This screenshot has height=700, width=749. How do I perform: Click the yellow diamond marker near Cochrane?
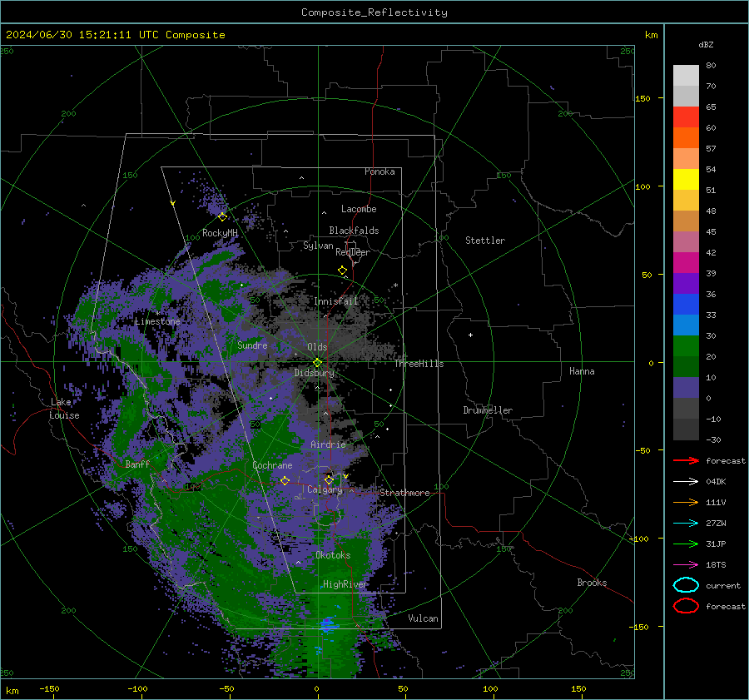coord(285,480)
